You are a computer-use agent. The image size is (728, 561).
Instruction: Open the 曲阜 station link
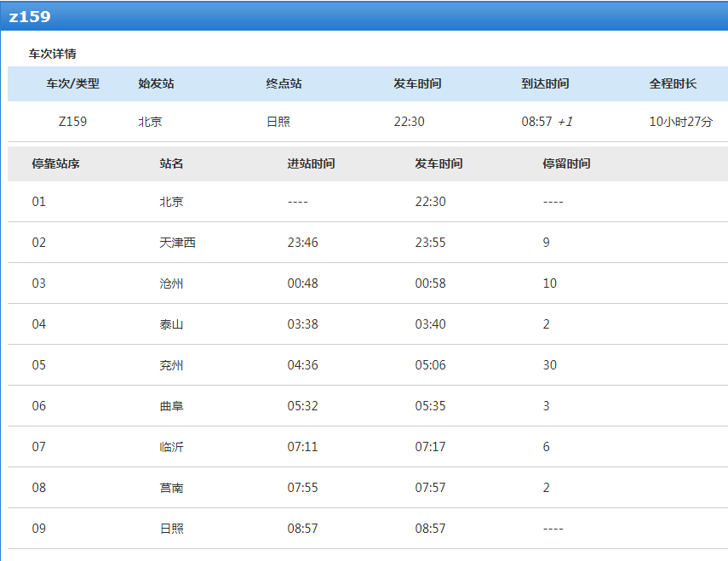tap(171, 406)
